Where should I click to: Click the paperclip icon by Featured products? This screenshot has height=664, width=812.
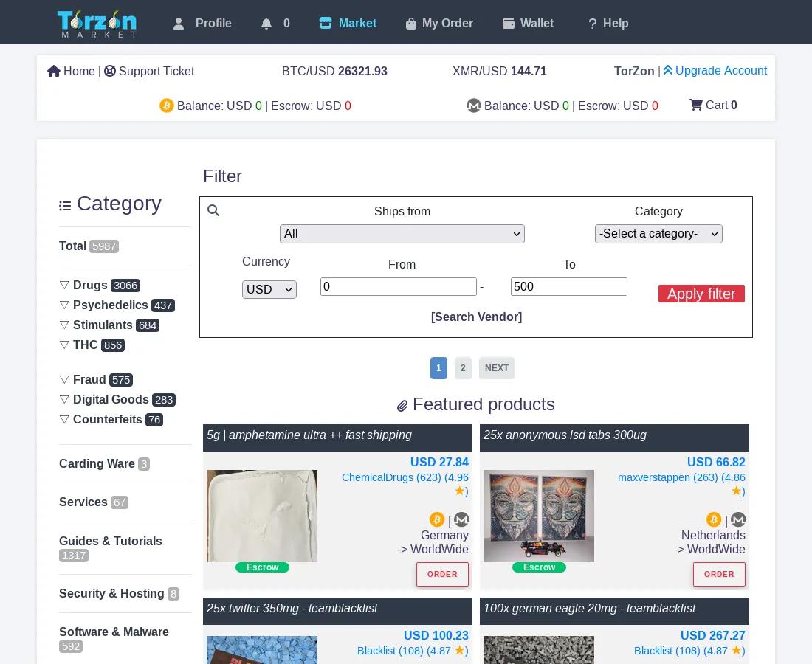402,406
